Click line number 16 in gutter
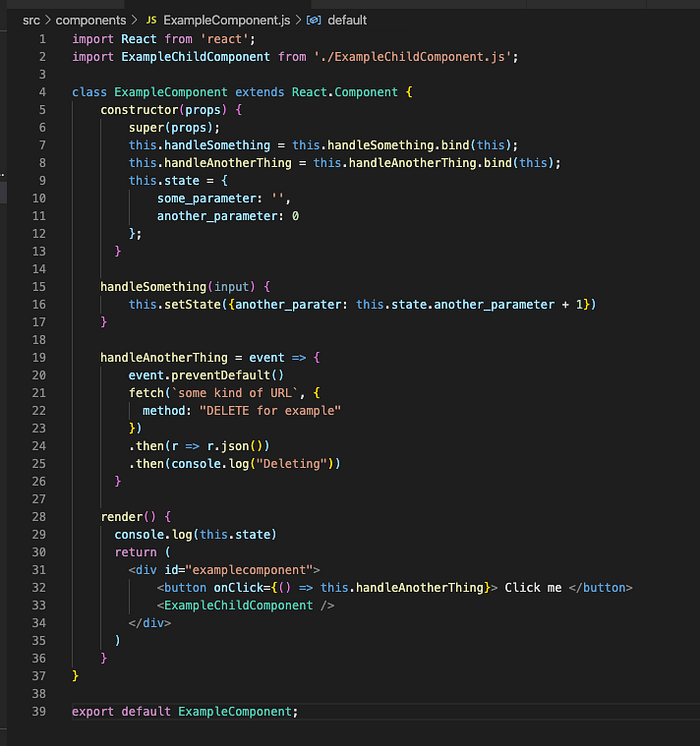The width and height of the screenshot is (700, 746). [39, 304]
